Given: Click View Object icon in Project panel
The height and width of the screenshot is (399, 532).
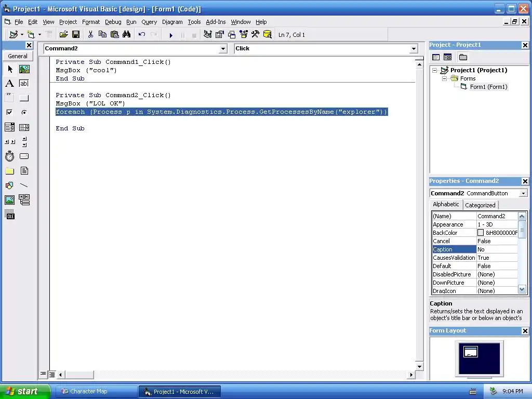Looking at the screenshot, I should click(x=447, y=57).
